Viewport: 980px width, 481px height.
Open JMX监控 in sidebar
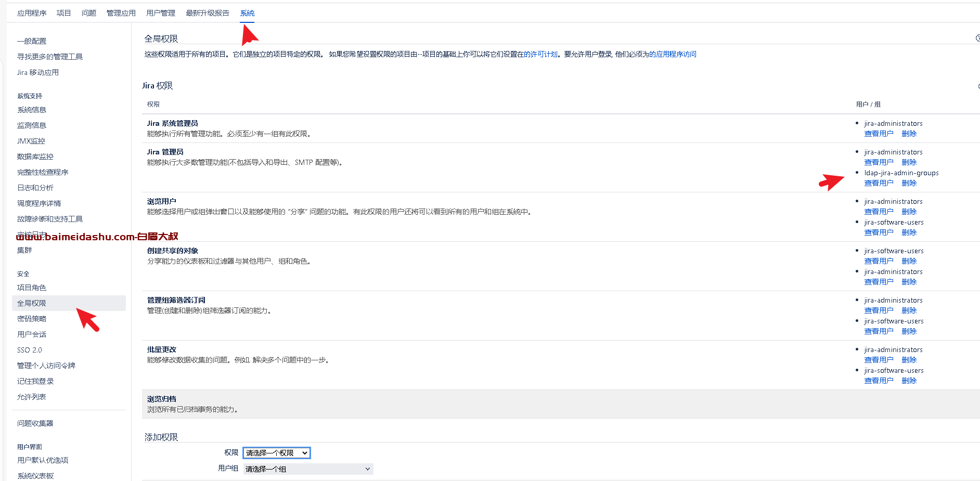(31, 141)
